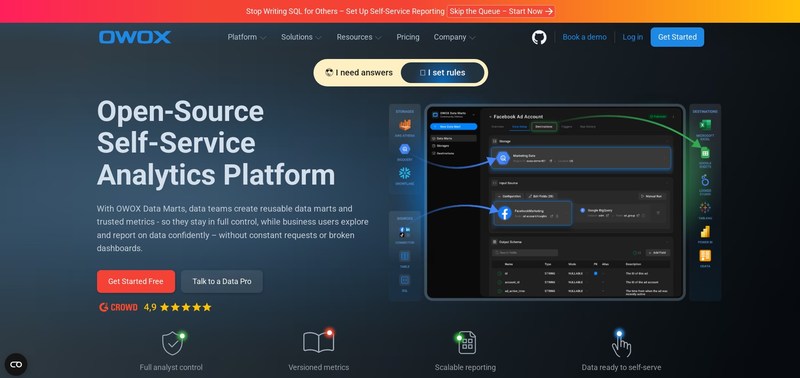Screen dimensions: 800x378
Task: Click the G2 Crowd rating badge
Action: (x=155, y=307)
